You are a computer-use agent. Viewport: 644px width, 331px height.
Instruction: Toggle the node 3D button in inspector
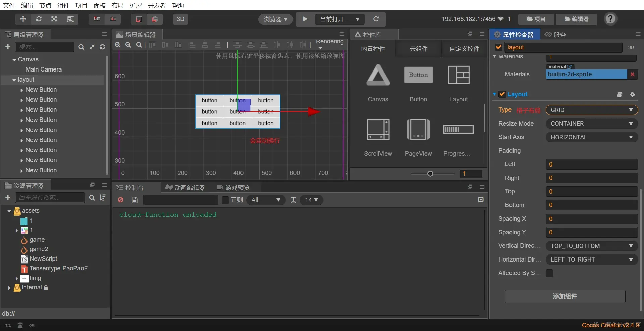(631, 47)
